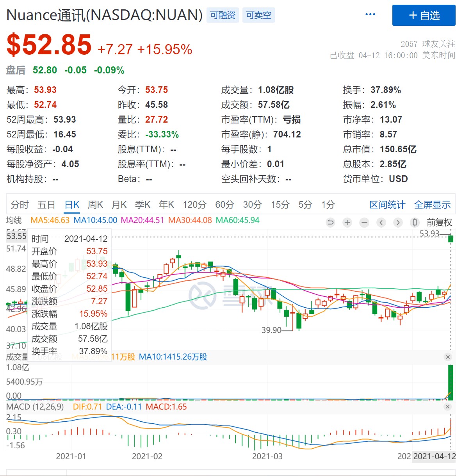The image size is (456, 476).
Task: Click the chart reset/undo icon
Action: tap(330, 223)
